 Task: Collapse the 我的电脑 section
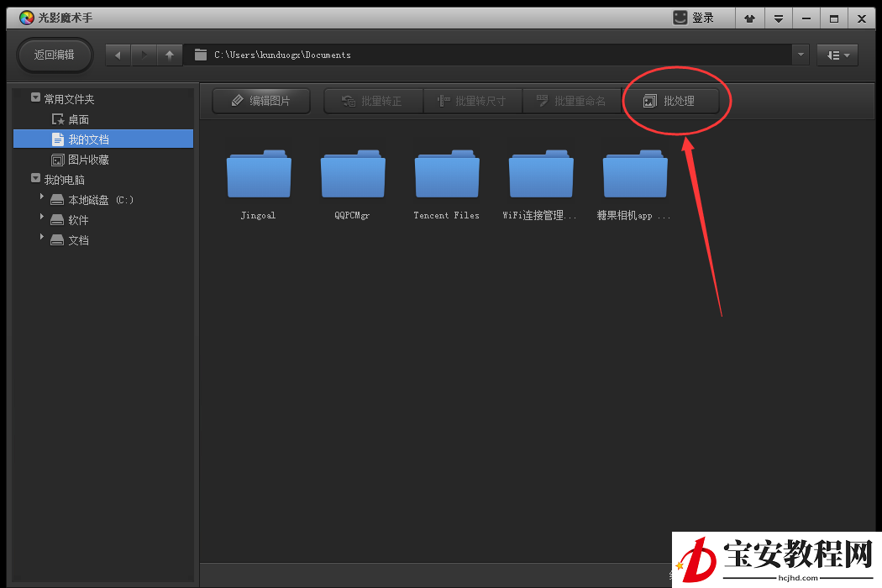click(35, 178)
